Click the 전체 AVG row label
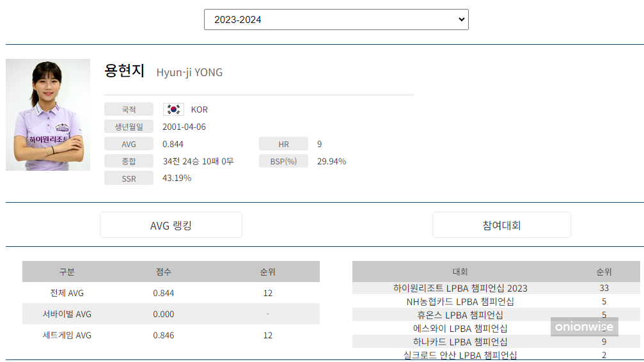The width and height of the screenshot is (644, 362). (67, 293)
